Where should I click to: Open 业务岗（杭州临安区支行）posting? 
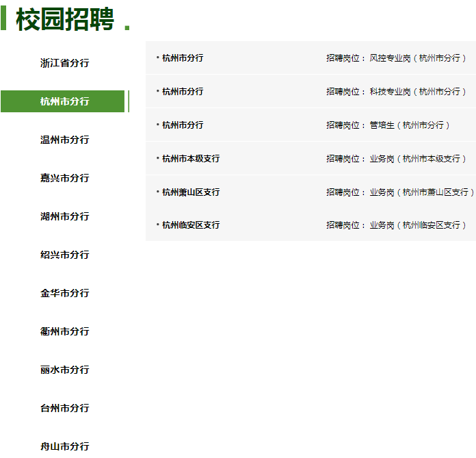(x=417, y=225)
